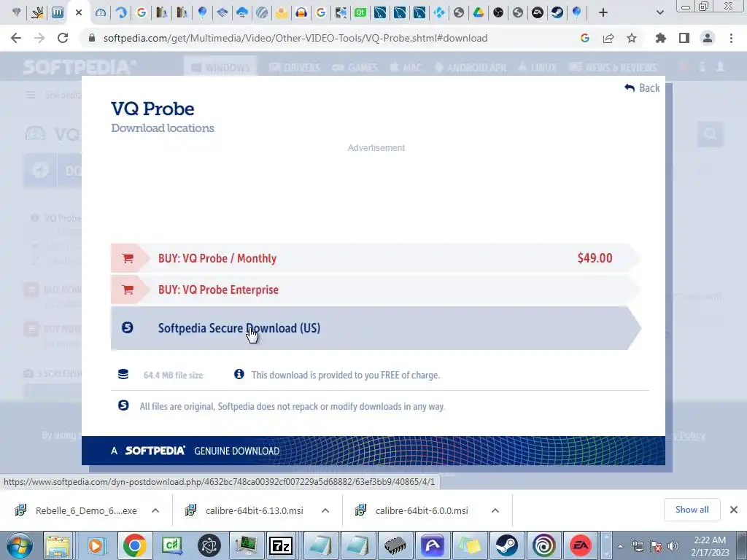
Task: Switch to the first Google browser tab
Action: point(142,12)
